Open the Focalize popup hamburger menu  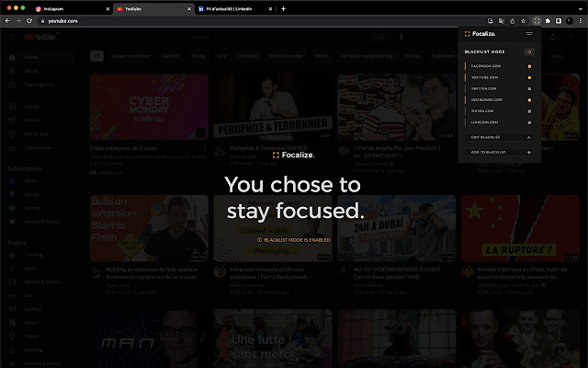coord(529,34)
